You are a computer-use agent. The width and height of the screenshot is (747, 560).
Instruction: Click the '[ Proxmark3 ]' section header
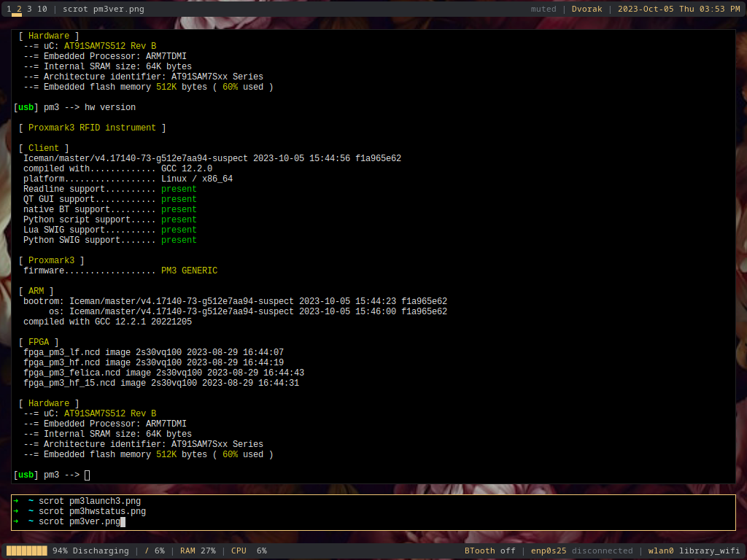pyautogui.click(x=52, y=261)
